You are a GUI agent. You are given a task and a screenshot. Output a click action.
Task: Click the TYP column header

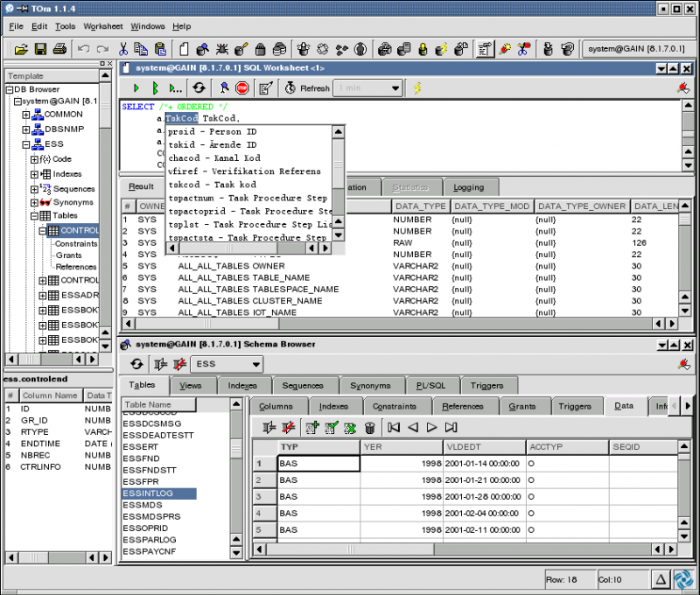click(x=318, y=447)
